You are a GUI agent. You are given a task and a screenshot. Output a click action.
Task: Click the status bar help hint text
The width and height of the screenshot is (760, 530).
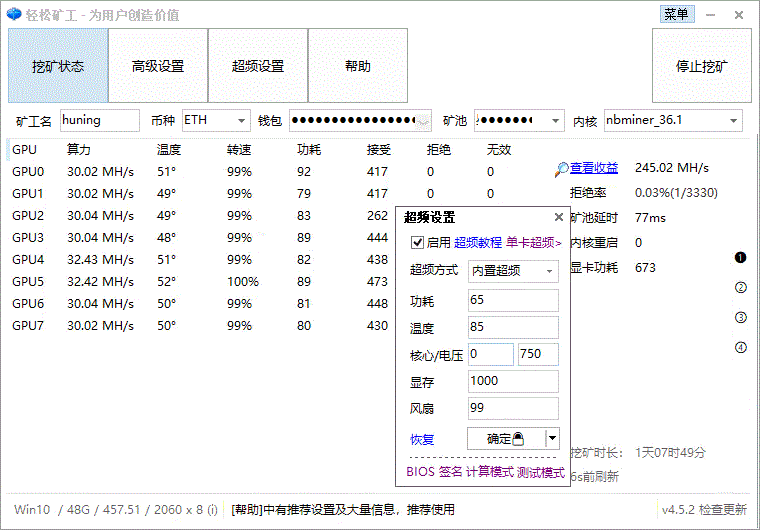(343, 510)
